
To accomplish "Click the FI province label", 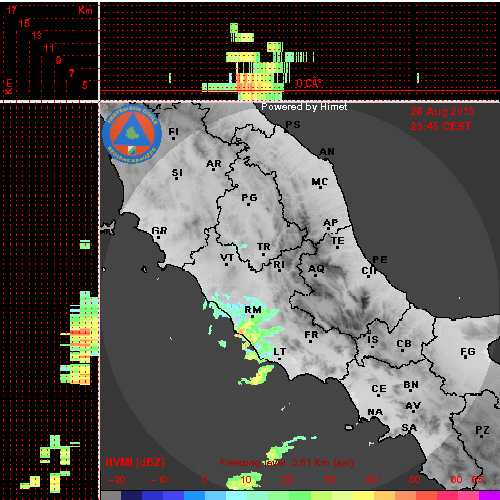I will (173, 132).
